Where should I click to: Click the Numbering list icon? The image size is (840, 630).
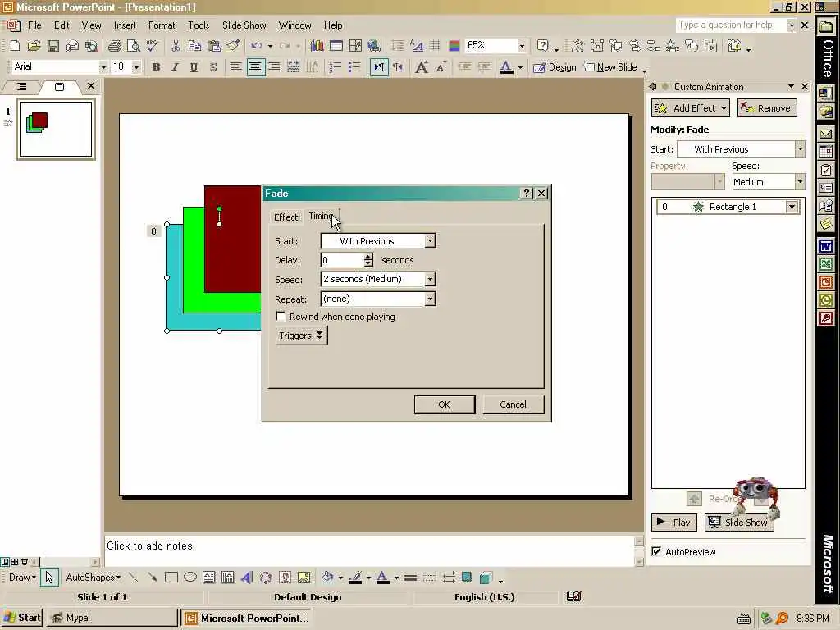(335, 67)
